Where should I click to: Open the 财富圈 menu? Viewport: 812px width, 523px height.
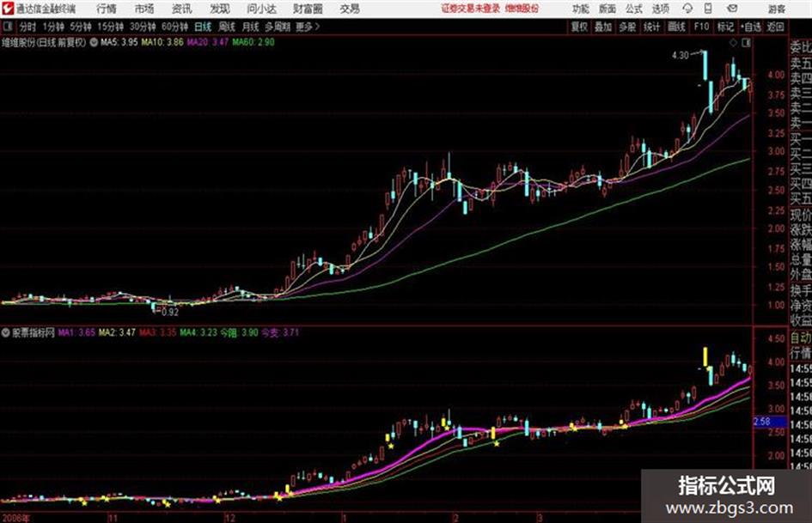point(308,9)
